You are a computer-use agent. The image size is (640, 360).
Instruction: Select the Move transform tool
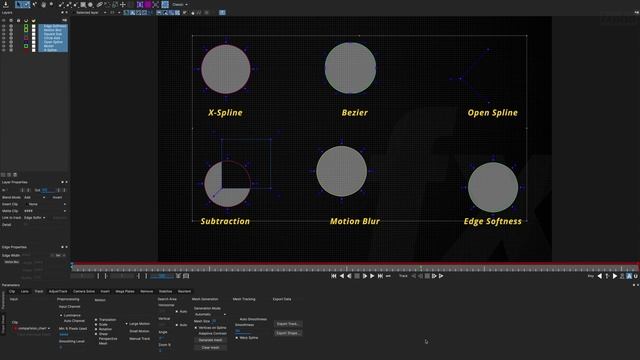coord(123,4)
